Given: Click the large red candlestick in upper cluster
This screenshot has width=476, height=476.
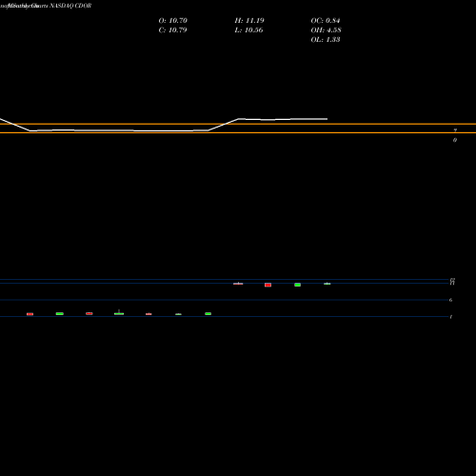Looking at the screenshot, I should [x=268, y=285].
